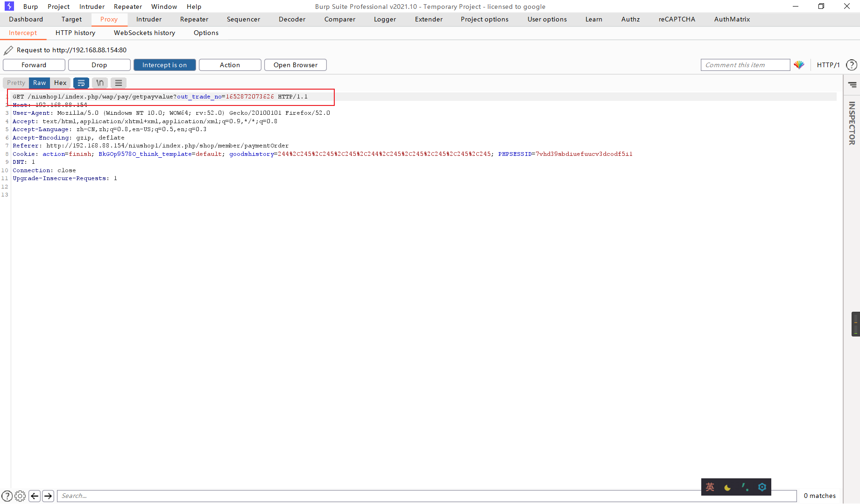The image size is (860, 504).
Task: Click the User-Agent header line
Action: tap(171, 113)
